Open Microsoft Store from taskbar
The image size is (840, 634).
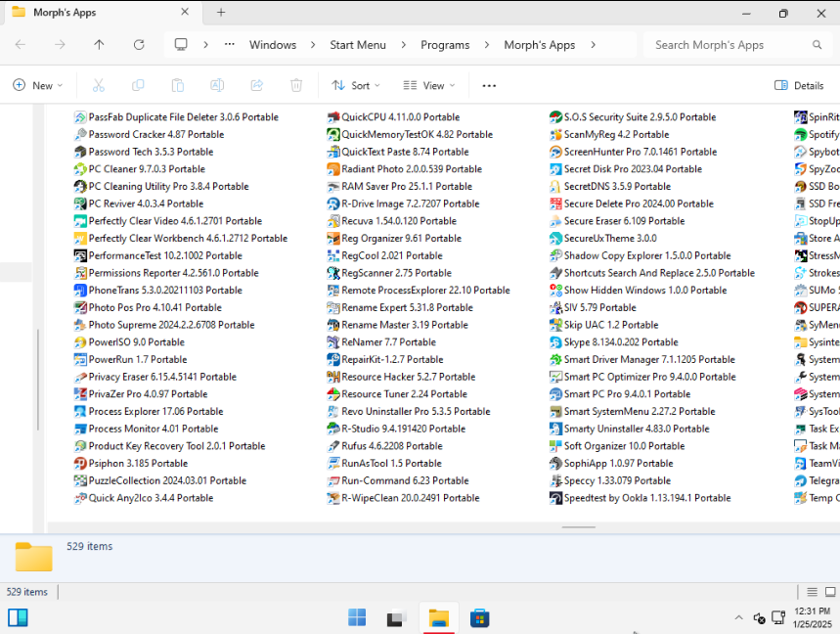point(479,618)
